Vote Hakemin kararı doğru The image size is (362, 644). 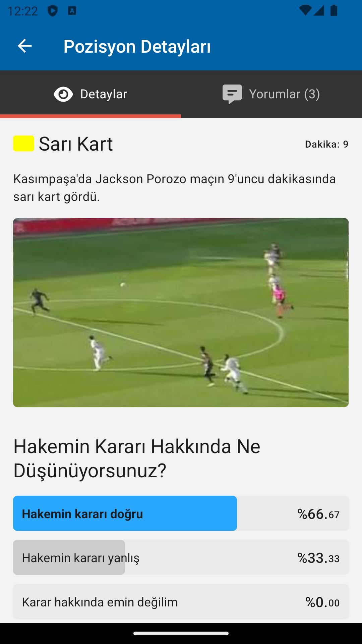181,514
